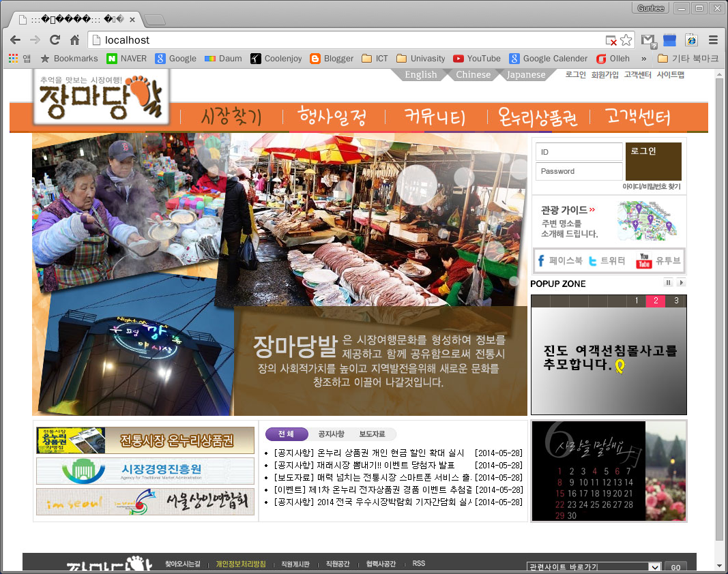Screen dimensions: 728x574
Task: Select the 고객센터 main menu
Action: tap(639, 117)
